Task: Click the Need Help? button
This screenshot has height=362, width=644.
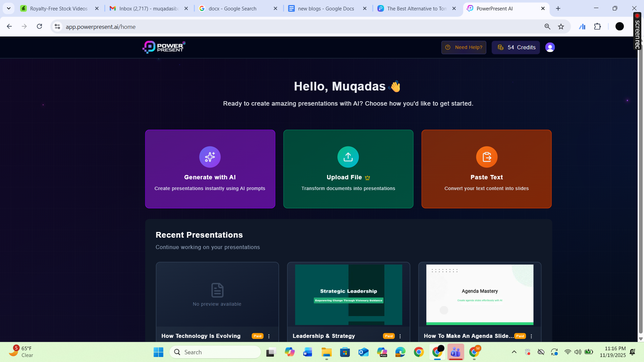Action: [x=464, y=47]
